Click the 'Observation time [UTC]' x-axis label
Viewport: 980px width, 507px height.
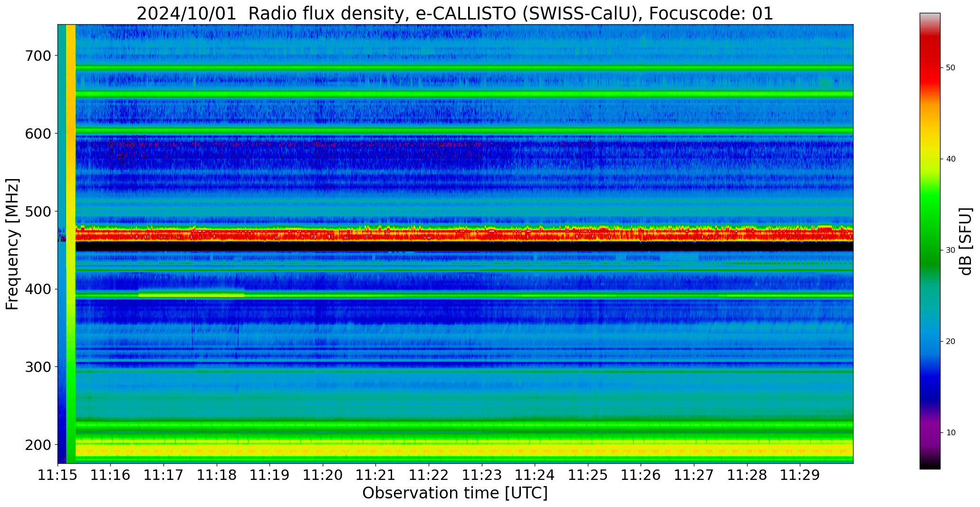pos(455,493)
